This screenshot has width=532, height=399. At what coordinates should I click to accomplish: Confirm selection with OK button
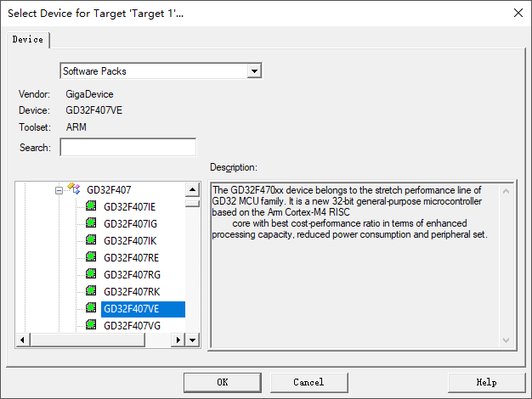[x=222, y=382]
